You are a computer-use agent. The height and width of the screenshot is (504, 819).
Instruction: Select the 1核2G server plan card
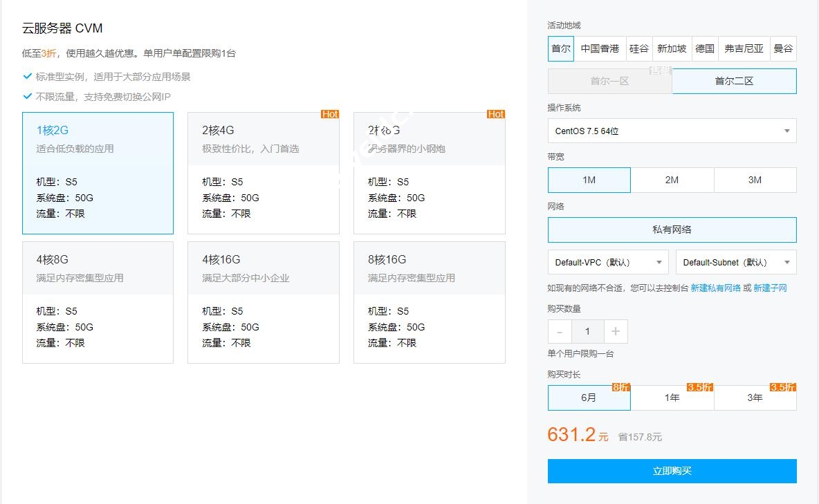tap(98, 173)
